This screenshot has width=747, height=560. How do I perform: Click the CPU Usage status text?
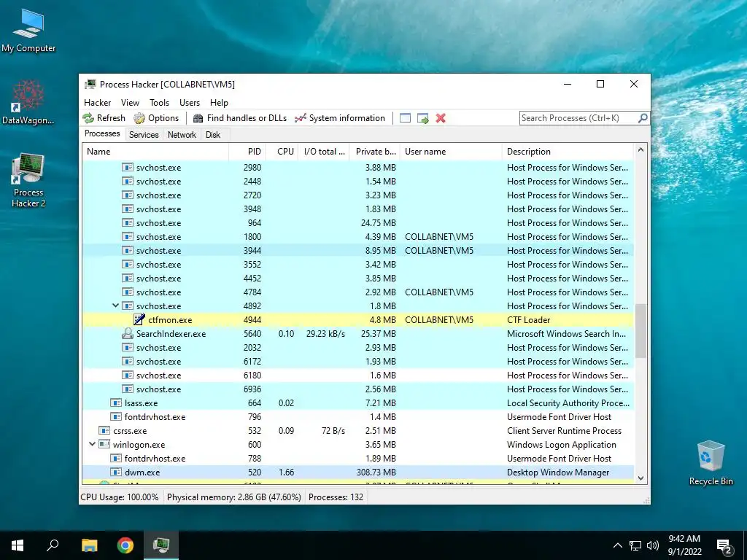120,497
